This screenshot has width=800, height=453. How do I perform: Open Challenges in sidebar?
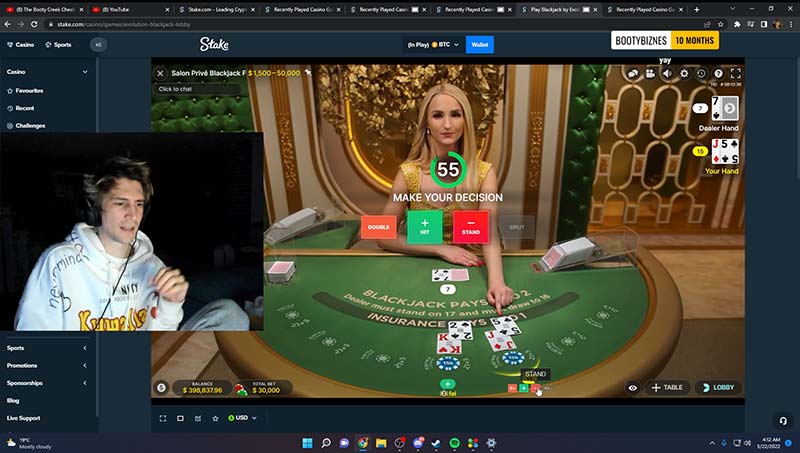tap(26, 125)
